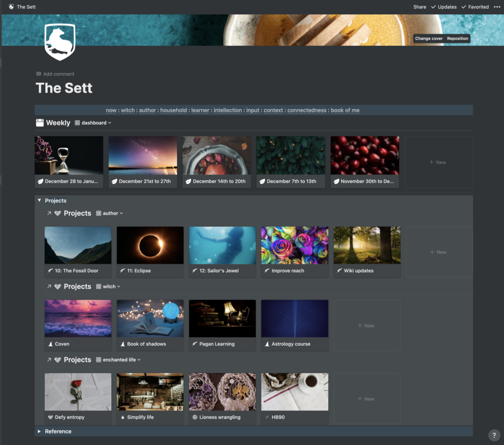Open the 'input' navigation link
Image resolution: width=504 pixels, height=445 pixels.
click(252, 110)
